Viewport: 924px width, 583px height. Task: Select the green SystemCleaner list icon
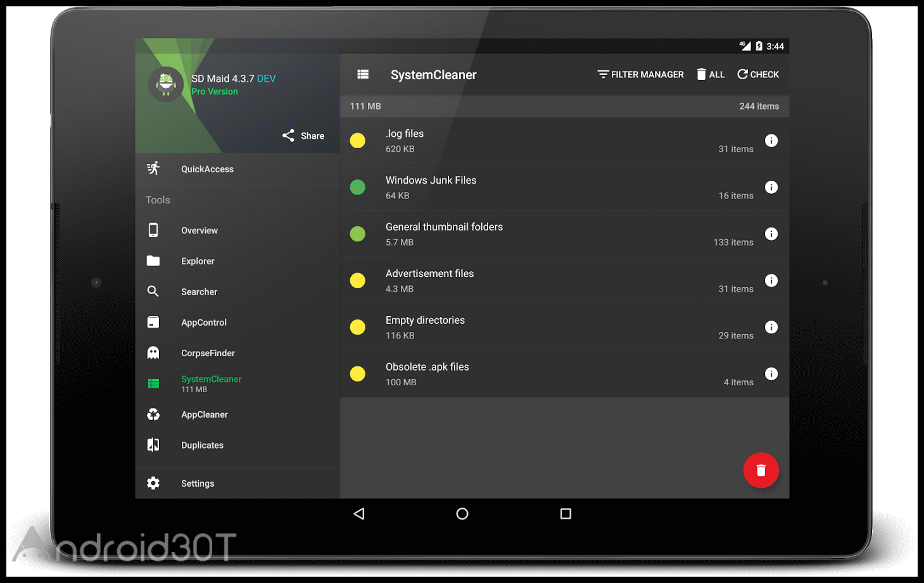click(153, 383)
